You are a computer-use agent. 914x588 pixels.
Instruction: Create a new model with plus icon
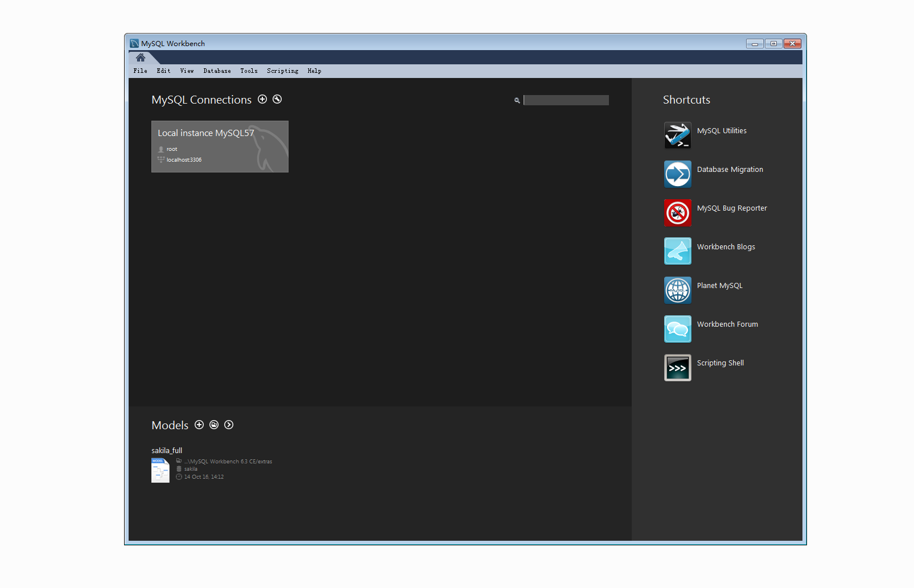(x=199, y=425)
